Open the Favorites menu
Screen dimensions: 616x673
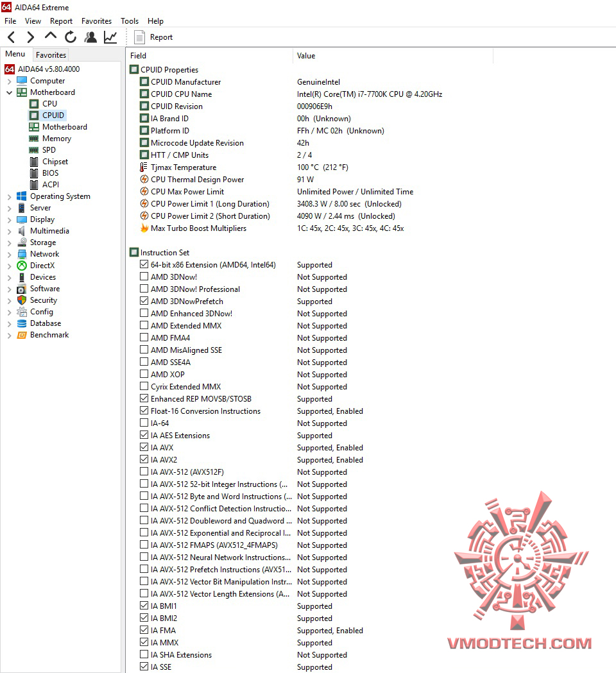pyautogui.click(x=97, y=21)
